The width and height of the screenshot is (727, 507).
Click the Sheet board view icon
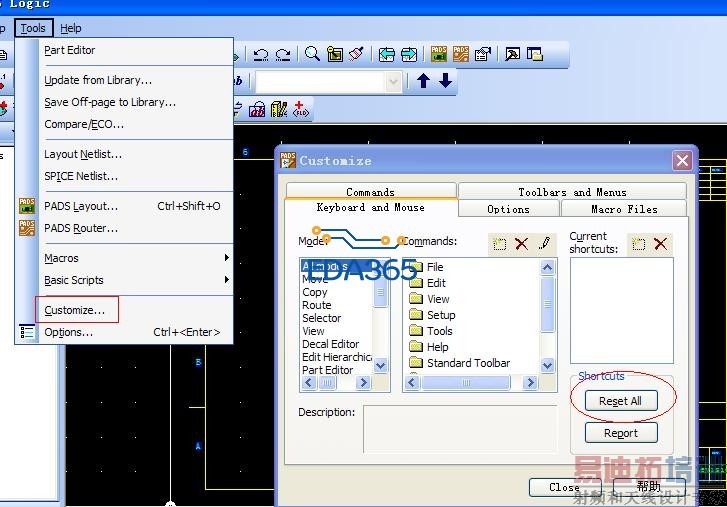[335, 54]
